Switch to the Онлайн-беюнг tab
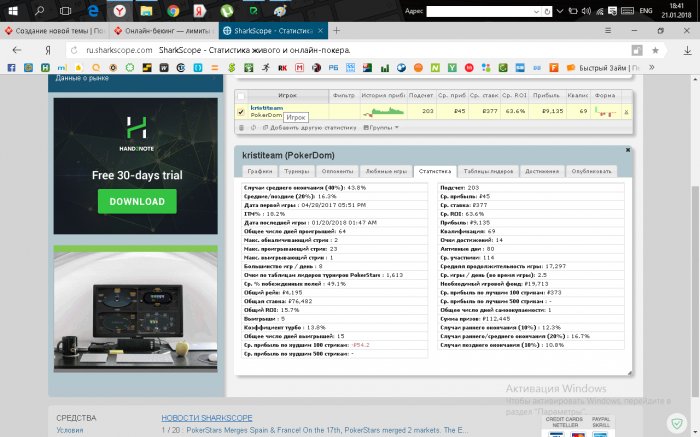 163,31
